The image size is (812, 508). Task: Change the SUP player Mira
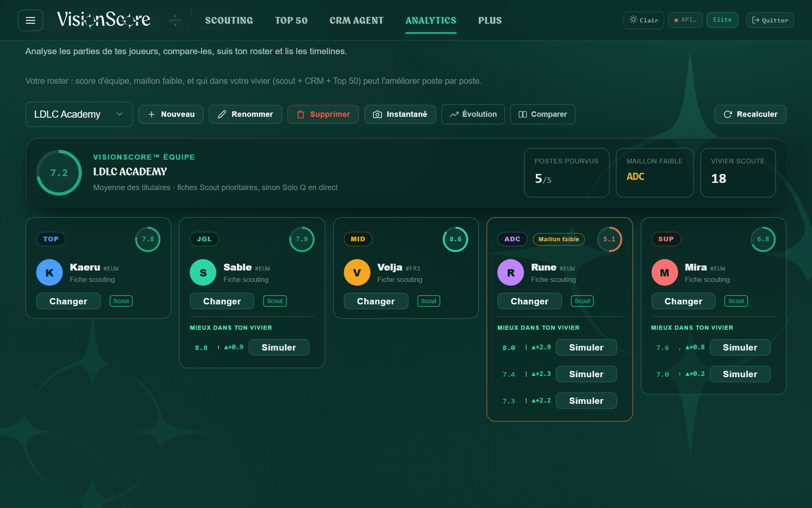[683, 301]
